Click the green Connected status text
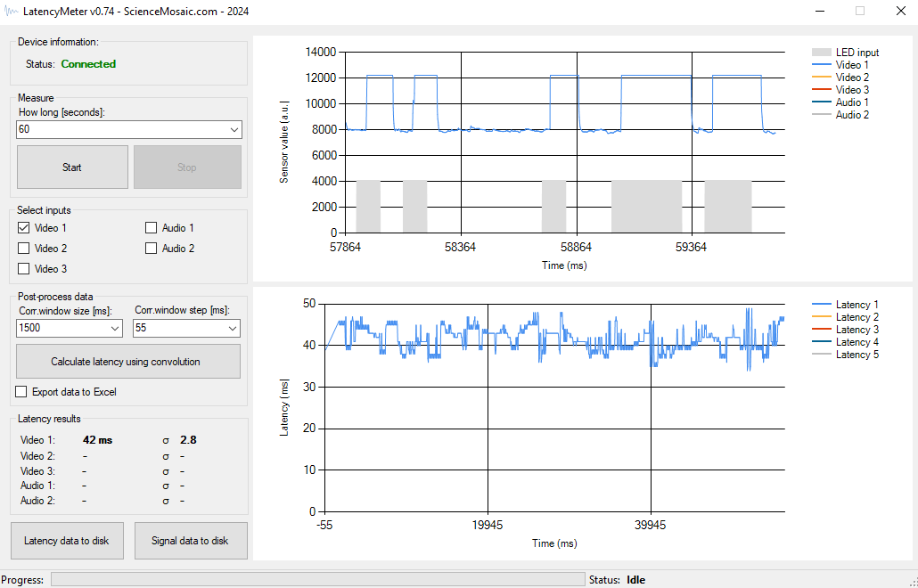 (88, 64)
